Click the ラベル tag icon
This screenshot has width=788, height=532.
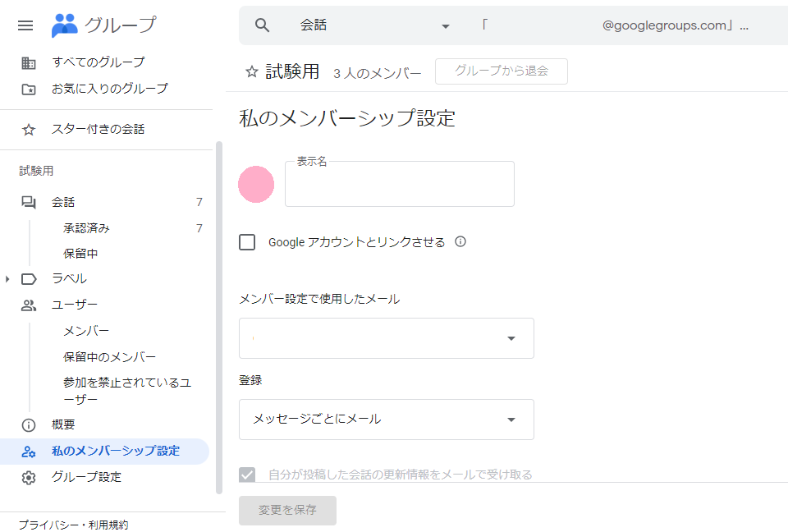coord(29,279)
